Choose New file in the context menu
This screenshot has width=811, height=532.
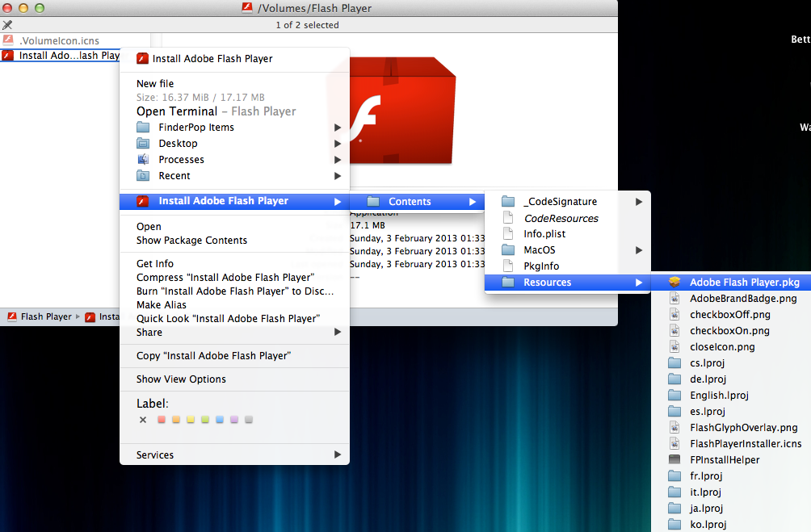point(155,83)
